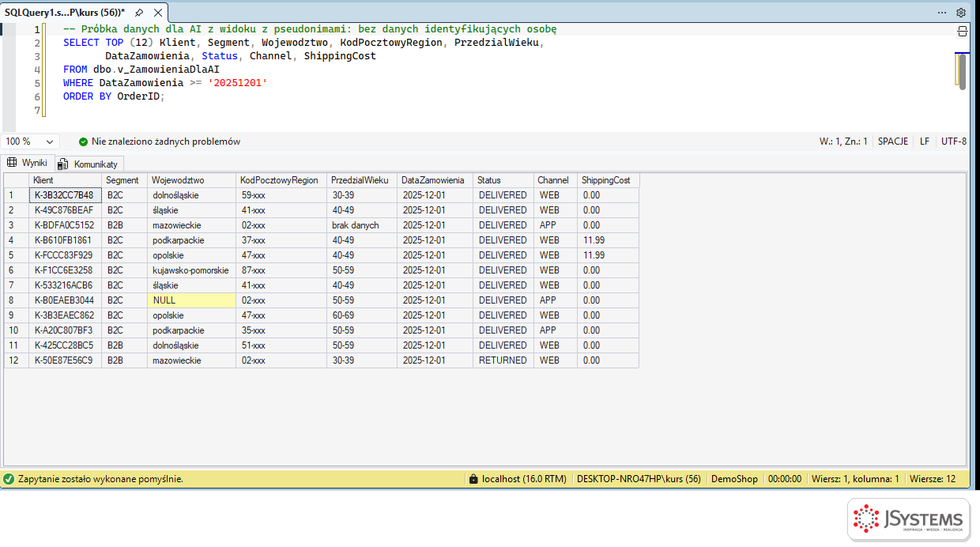Click the query success status icon
Screen dimensions: 980x547
point(9,479)
